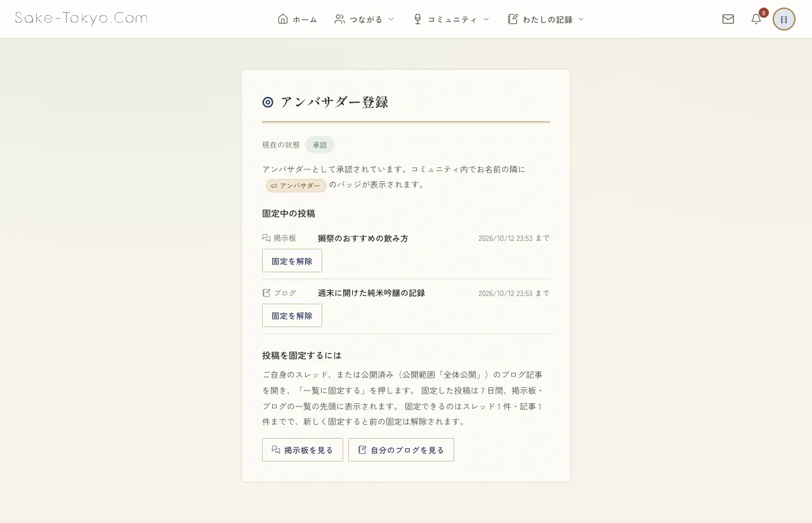Click the target icon beside アンバサダー登録
Image resolution: width=812 pixels, height=523 pixels.
point(268,102)
